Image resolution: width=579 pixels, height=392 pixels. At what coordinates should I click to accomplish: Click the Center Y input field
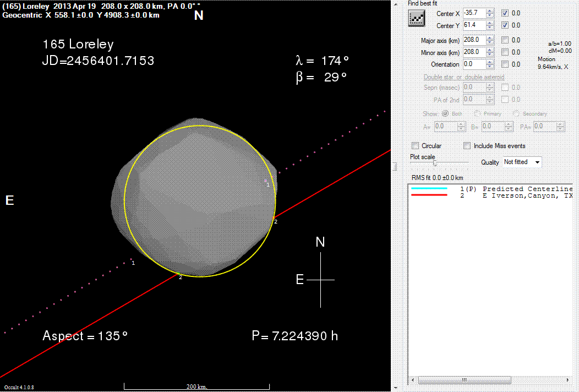point(474,25)
